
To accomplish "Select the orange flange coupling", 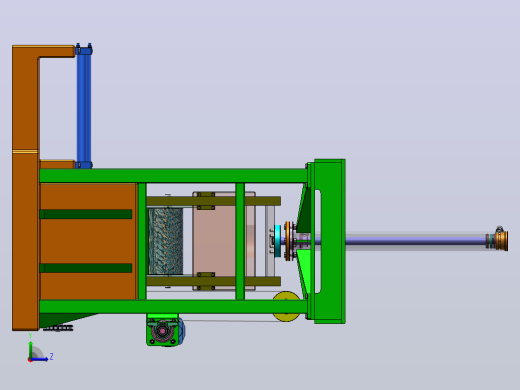I will click(x=289, y=241).
